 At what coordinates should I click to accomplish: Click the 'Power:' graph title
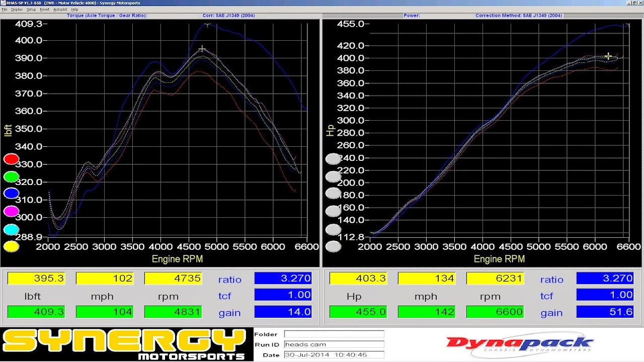click(412, 16)
